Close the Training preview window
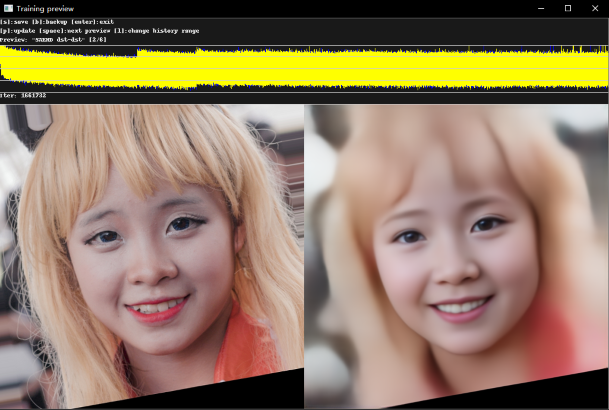 595,8
